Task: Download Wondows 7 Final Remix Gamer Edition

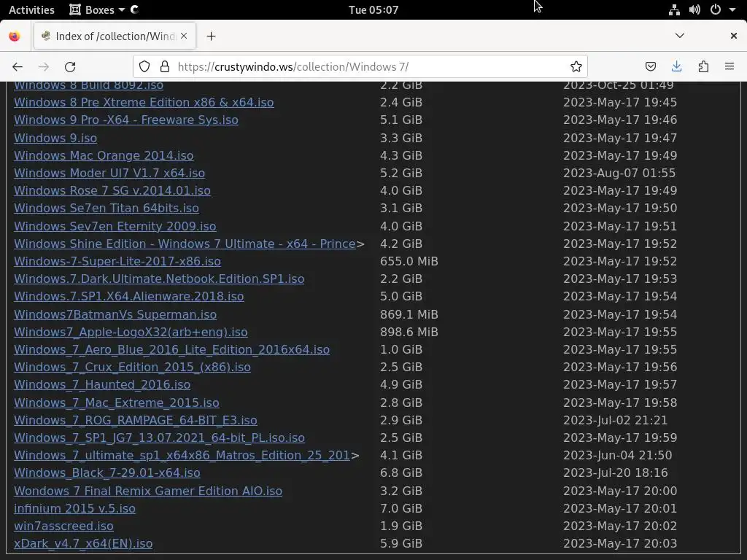Action: (148, 491)
